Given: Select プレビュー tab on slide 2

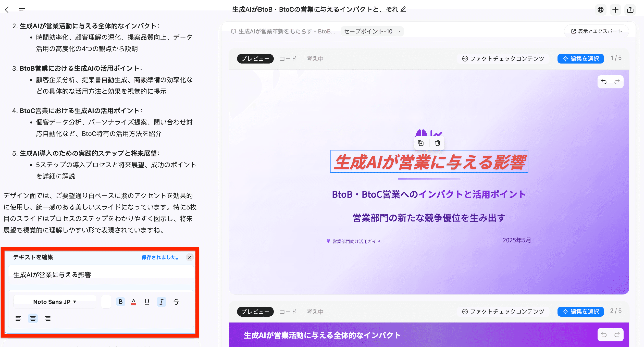Looking at the screenshot, I should (x=255, y=312).
